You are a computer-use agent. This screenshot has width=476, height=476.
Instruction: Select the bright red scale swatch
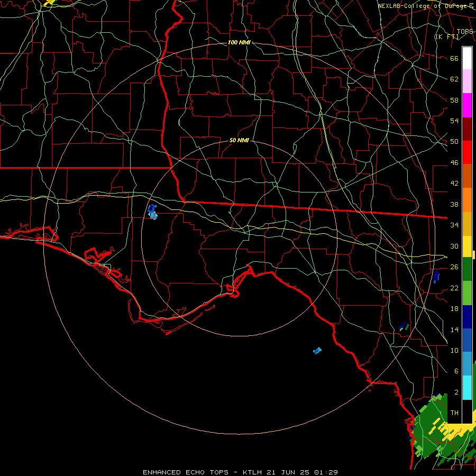[467, 152]
